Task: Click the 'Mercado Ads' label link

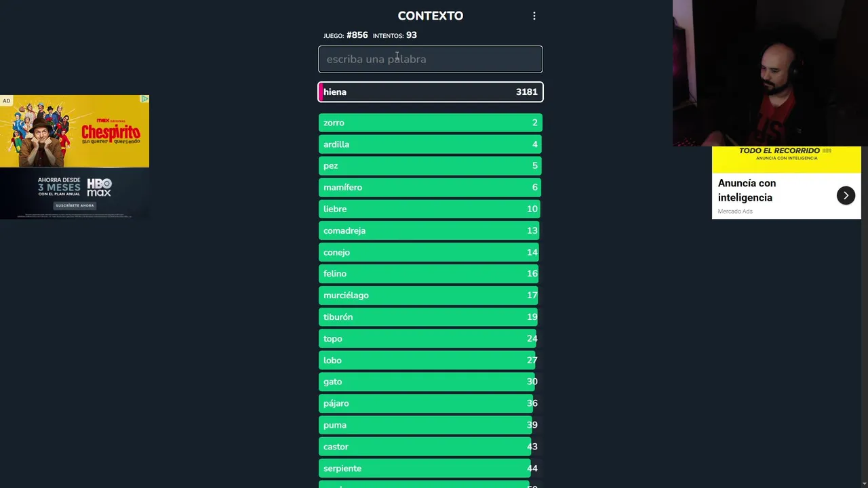Action: tap(735, 211)
